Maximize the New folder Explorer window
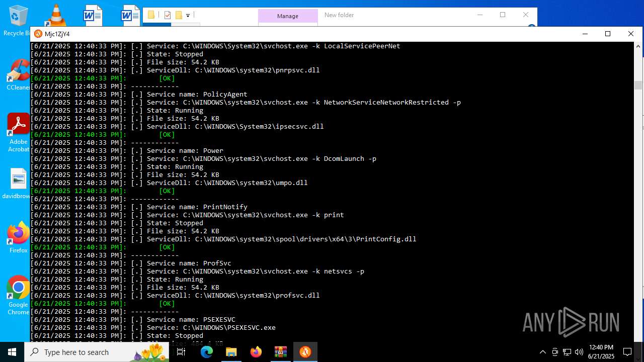Viewport: 644px width, 362px height. point(503,15)
